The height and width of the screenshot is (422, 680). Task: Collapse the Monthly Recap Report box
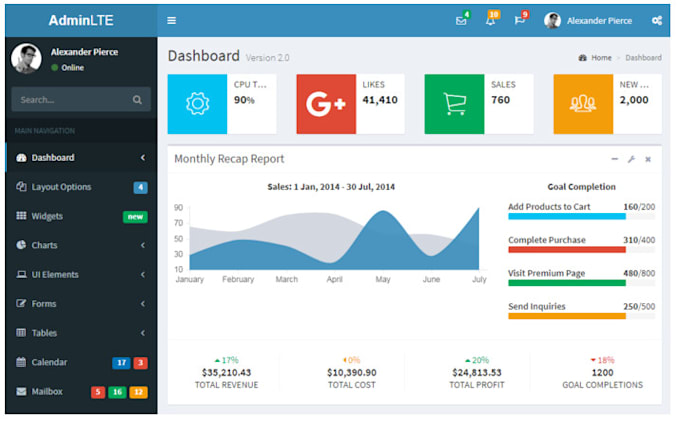click(615, 159)
